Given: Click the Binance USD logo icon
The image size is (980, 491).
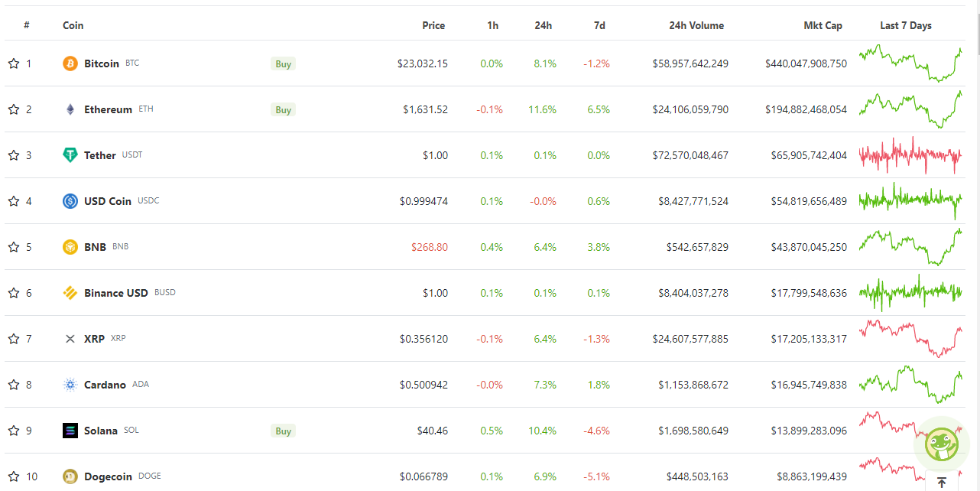Looking at the screenshot, I should click(x=70, y=293).
